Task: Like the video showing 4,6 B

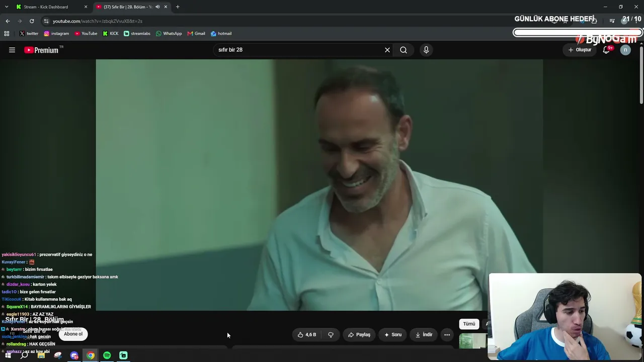Action: coord(307,334)
